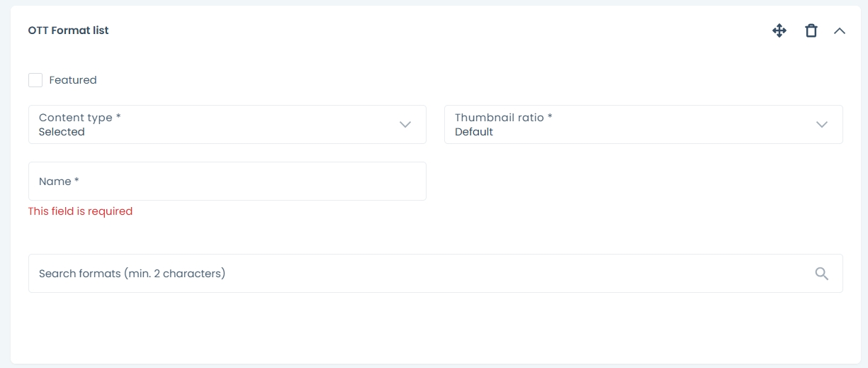868x368 pixels.
Task: Enable the Featured checkbox
Action: pos(35,80)
